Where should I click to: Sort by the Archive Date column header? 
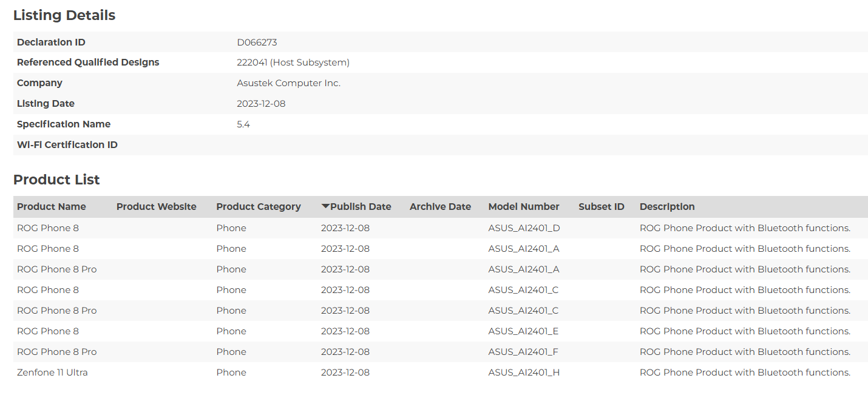[440, 207]
